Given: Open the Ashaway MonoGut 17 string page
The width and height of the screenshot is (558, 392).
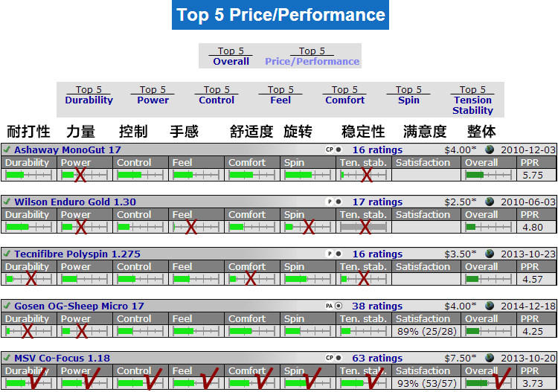Looking at the screenshot, I should (x=68, y=150).
